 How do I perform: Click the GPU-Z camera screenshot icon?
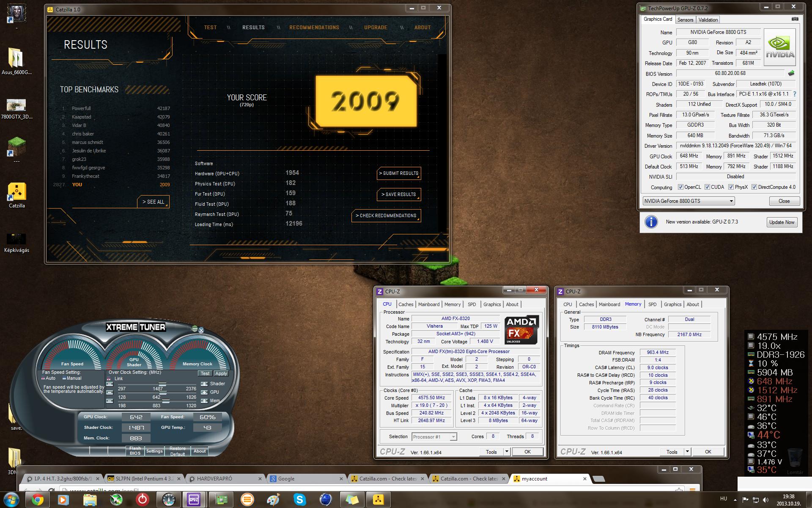click(x=795, y=19)
